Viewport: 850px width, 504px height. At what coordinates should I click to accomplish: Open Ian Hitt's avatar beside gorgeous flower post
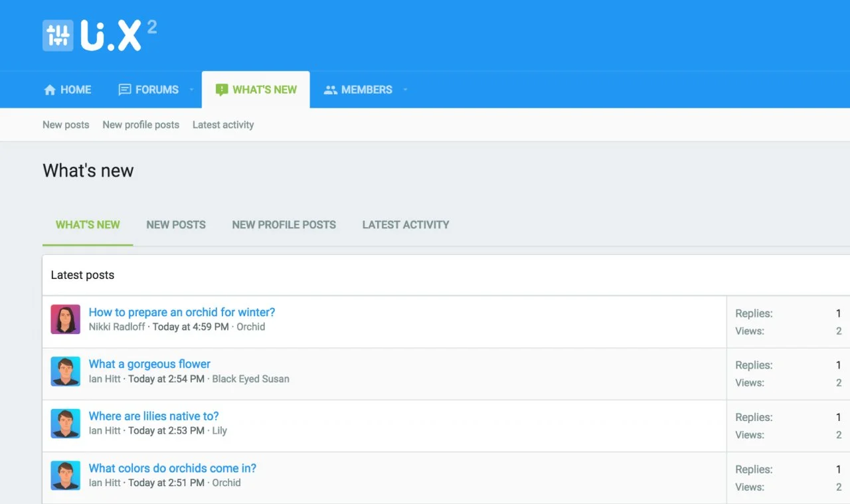[66, 371]
